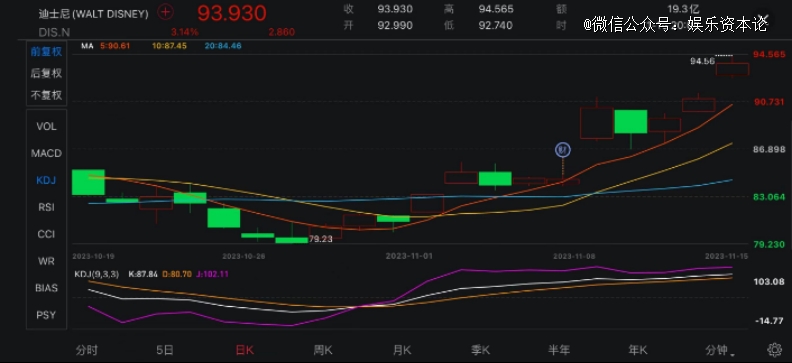Select 后复权 price adjustment mode
The width and height of the screenshot is (792, 363).
[46, 73]
